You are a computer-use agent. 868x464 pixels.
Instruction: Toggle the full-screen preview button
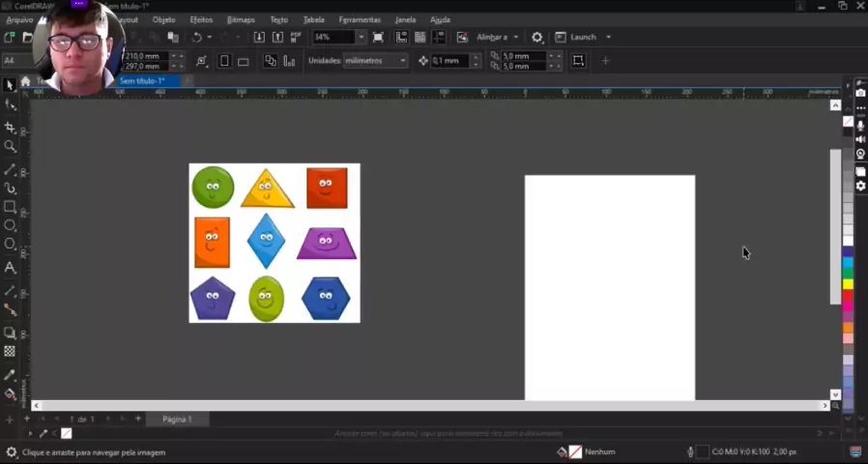coord(378,38)
